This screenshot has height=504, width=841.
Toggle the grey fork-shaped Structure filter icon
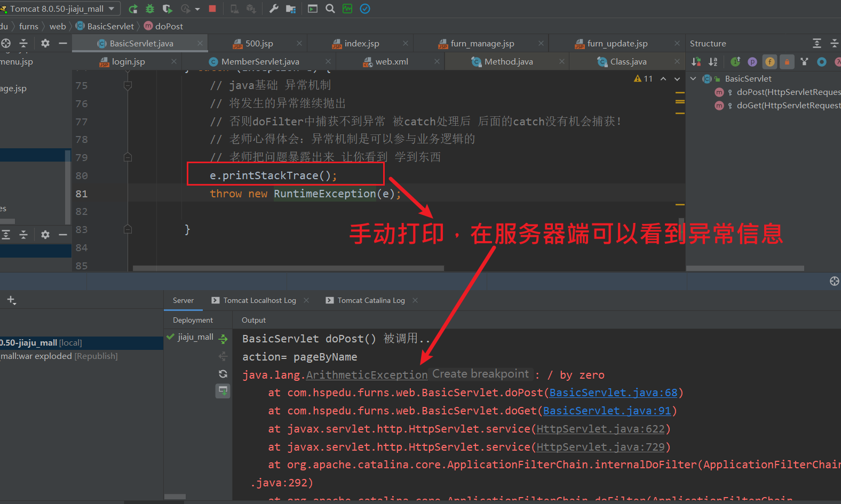point(804,62)
